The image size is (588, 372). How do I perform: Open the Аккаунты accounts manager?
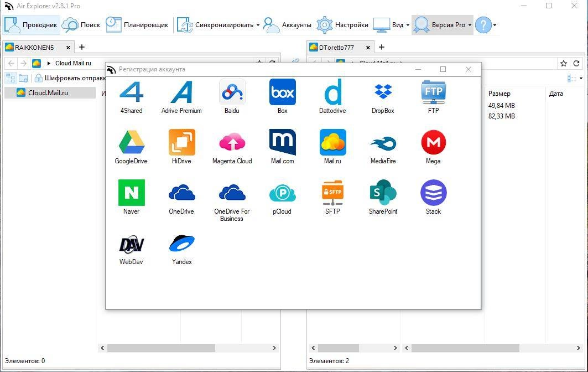click(287, 25)
